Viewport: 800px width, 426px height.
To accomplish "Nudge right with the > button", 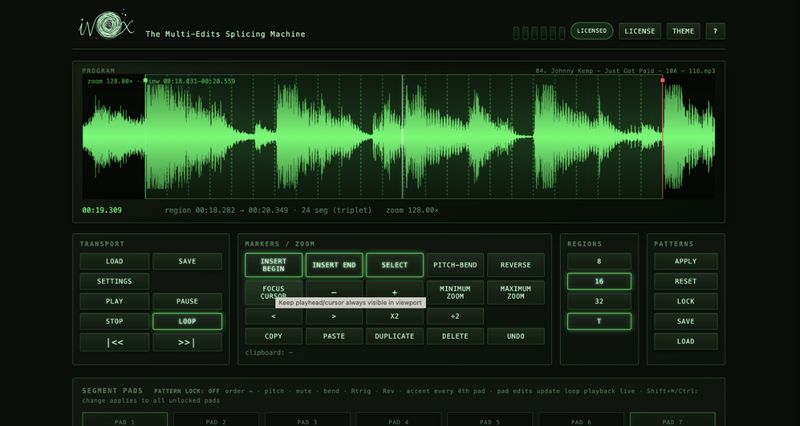I will 334,316.
